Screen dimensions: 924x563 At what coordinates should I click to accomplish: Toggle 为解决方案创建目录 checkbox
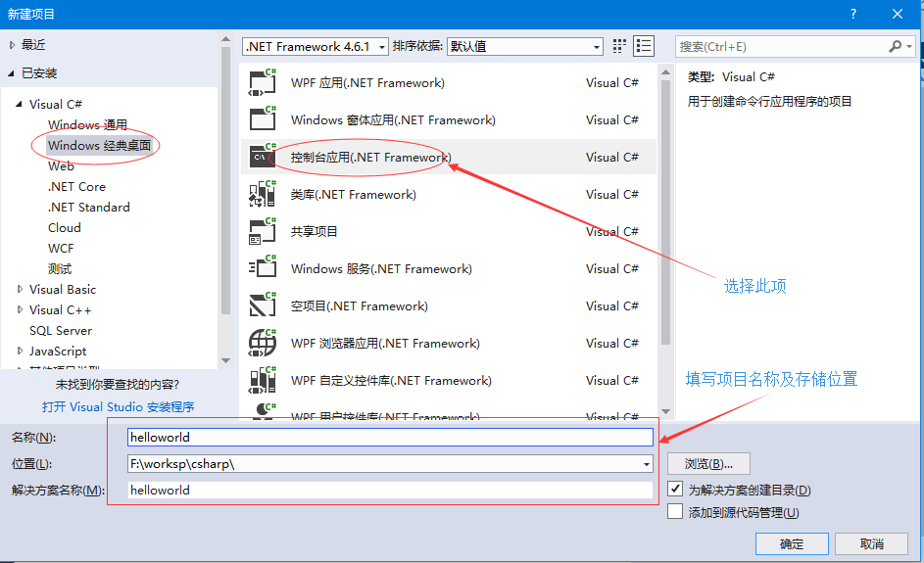[x=675, y=489]
